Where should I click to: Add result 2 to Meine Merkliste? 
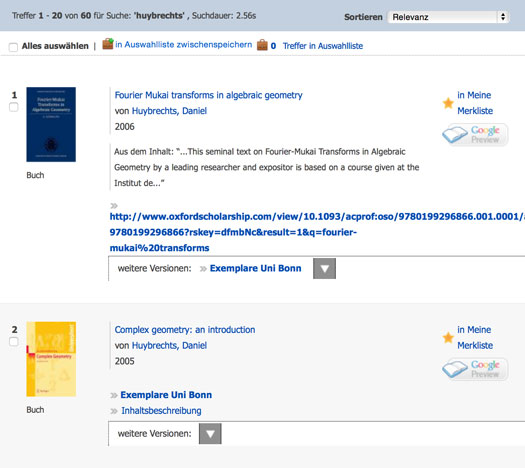[475, 337]
